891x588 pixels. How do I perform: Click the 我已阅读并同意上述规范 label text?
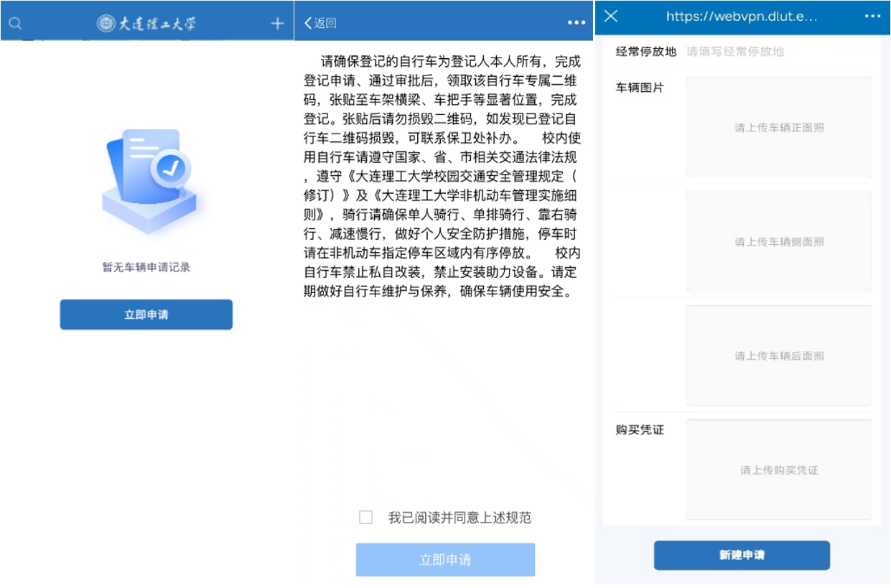point(460,518)
